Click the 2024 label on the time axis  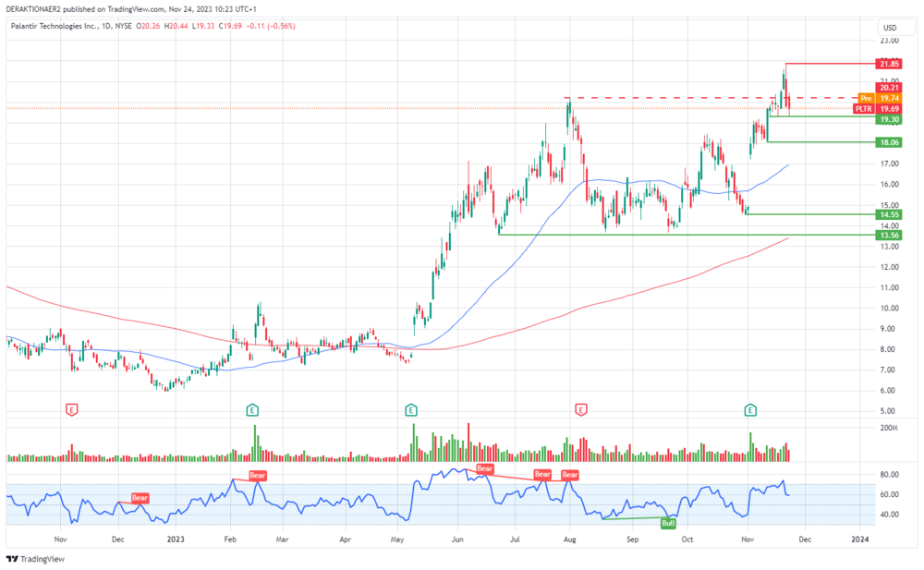[860, 539]
